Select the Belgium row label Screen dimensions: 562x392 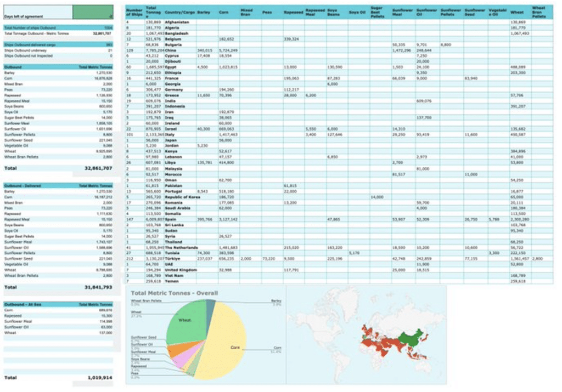(173, 39)
